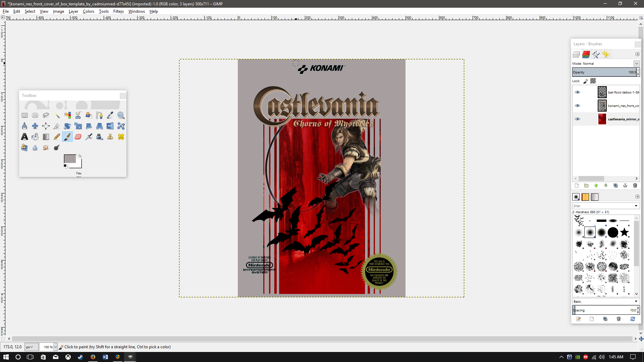Select the Select by Color tool

(x=67, y=115)
